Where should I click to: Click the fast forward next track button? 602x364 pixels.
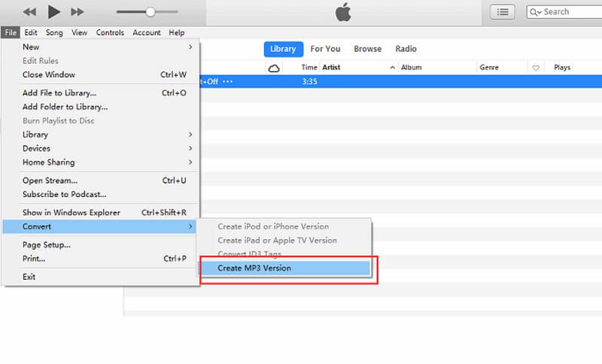(78, 12)
